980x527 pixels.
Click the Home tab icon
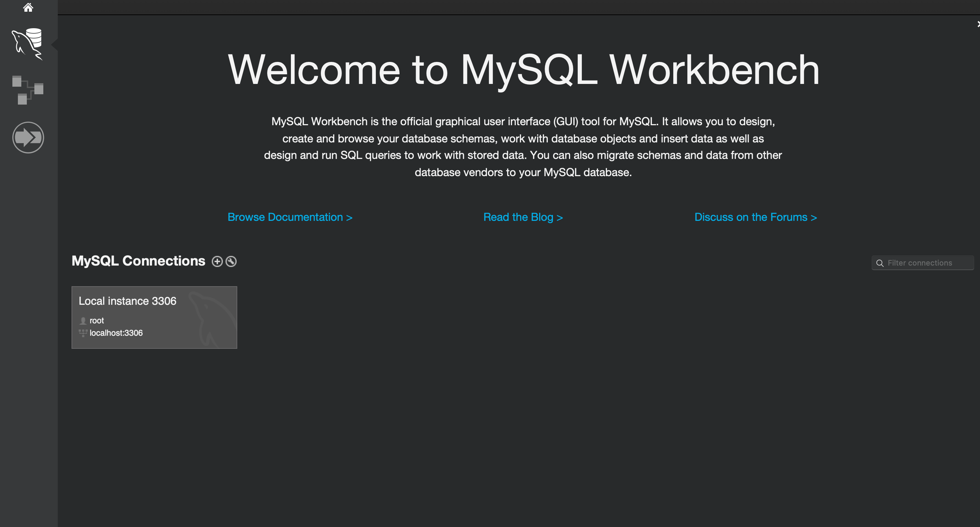point(28,7)
